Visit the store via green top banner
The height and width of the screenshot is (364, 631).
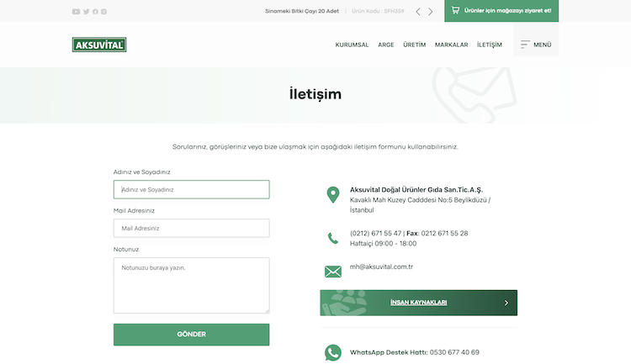pyautogui.click(x=501, y=11)
